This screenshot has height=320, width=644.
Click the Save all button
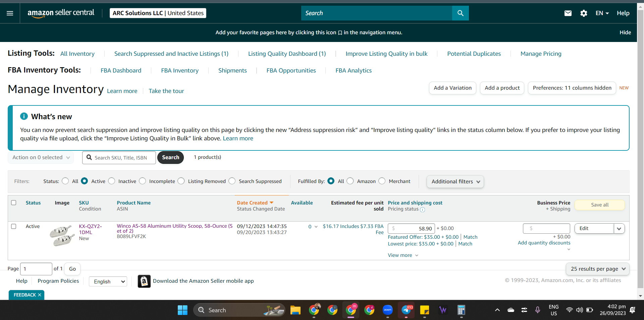point(600,205)
